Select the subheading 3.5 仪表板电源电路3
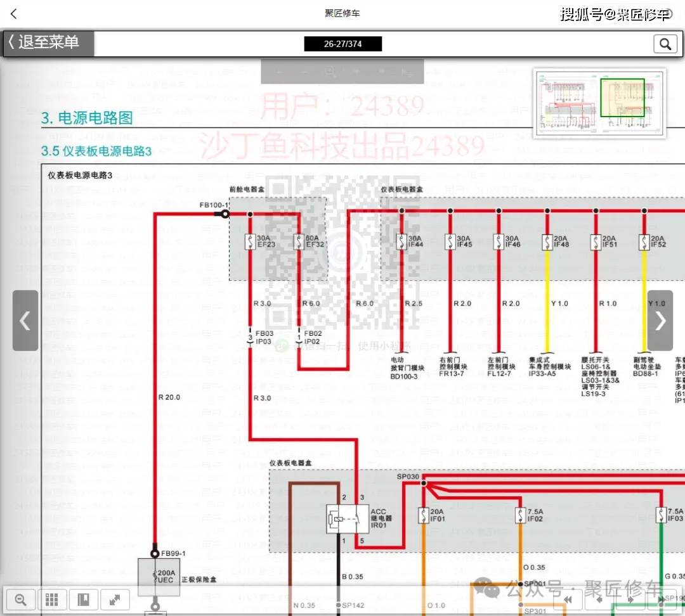Screen dimensions: 685x616 click(96, 151)
